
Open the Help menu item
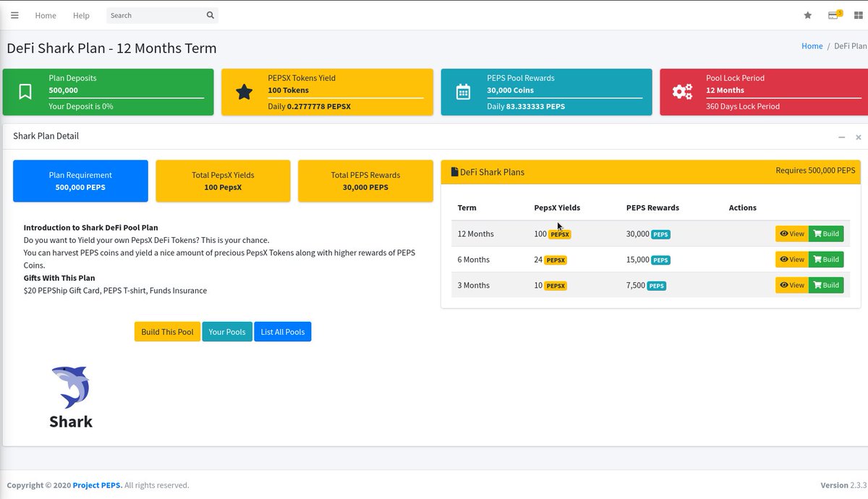[x=81, y=15]
